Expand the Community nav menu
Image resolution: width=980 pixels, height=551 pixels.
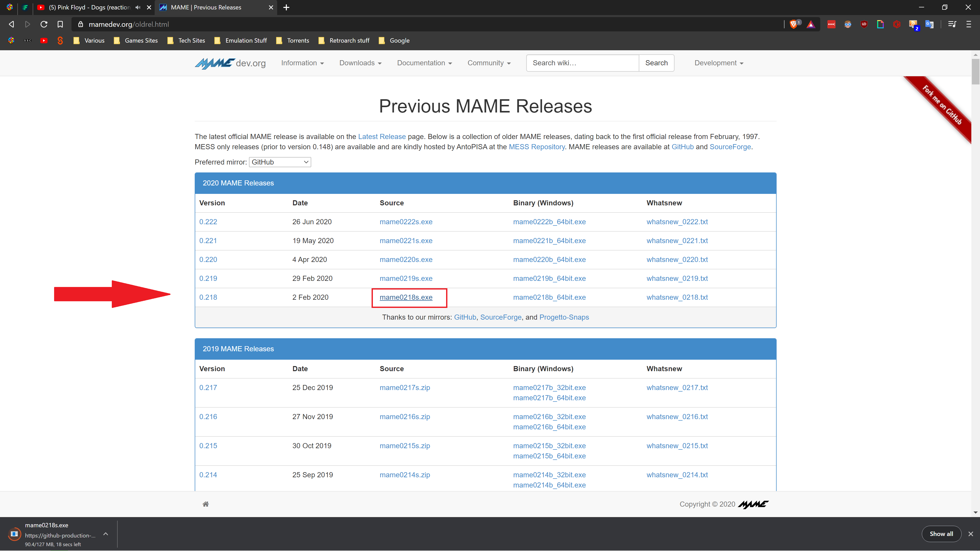[x=489, y=63]
